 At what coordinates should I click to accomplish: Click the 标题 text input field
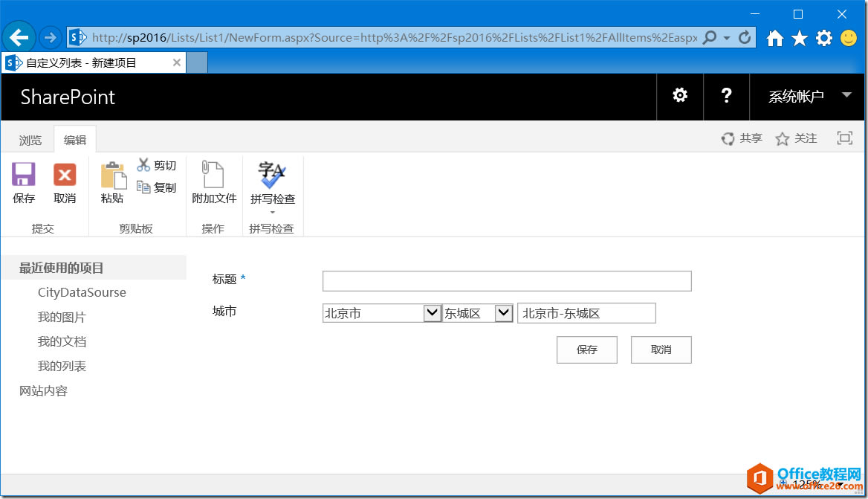point(506,280)
